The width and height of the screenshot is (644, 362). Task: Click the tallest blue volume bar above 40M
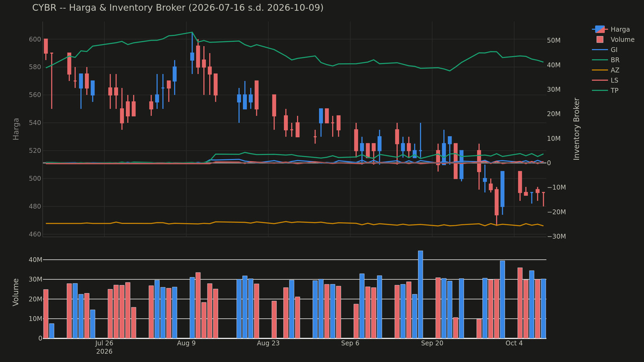(x=421, y=294)
